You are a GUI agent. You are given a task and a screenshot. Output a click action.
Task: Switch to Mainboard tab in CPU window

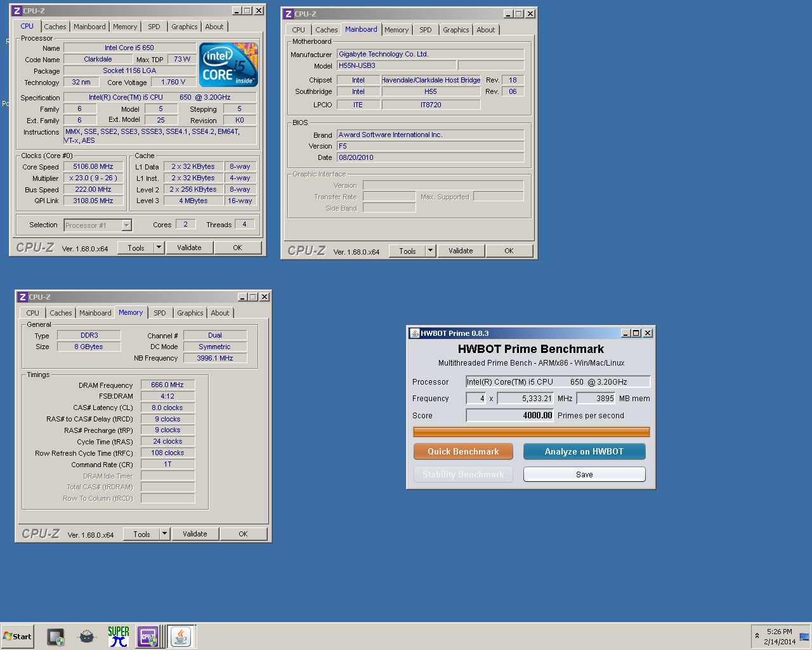(x=89, y=27)
